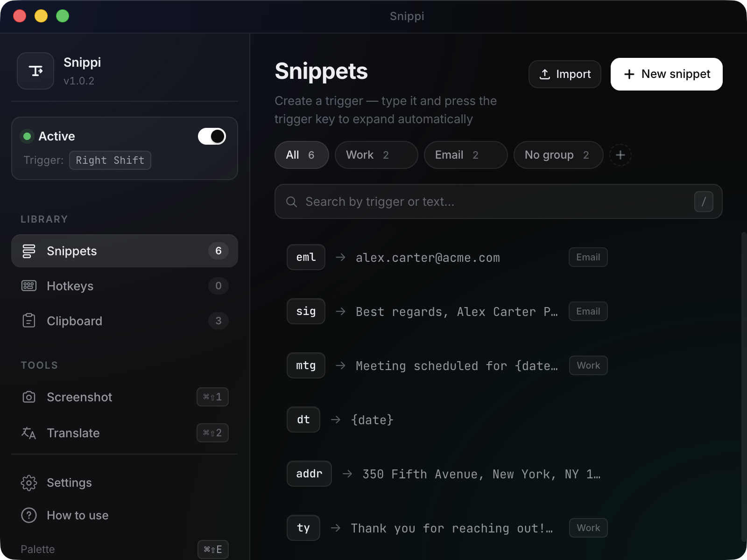This screenshot has height=560, width=747.
Task: Click 350 Fifth Avenue snippet text
Action: click(481, 474)
